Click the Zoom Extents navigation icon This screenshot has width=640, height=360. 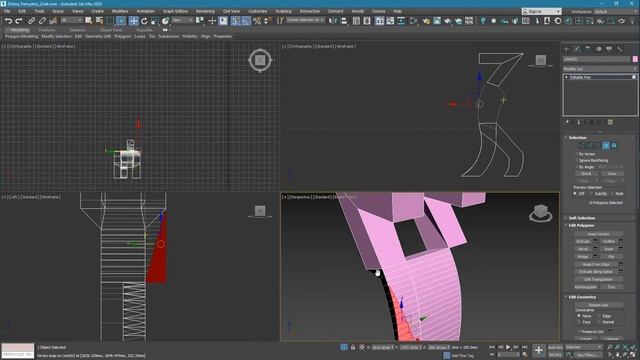pyautogui.click(x=625, y=347)
